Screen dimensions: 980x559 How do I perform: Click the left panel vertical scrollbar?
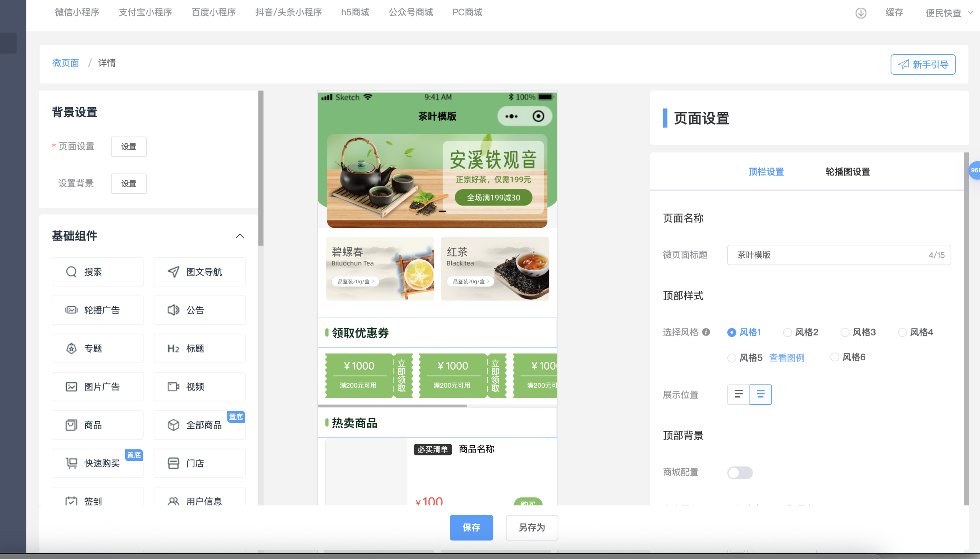pos(261,168)
